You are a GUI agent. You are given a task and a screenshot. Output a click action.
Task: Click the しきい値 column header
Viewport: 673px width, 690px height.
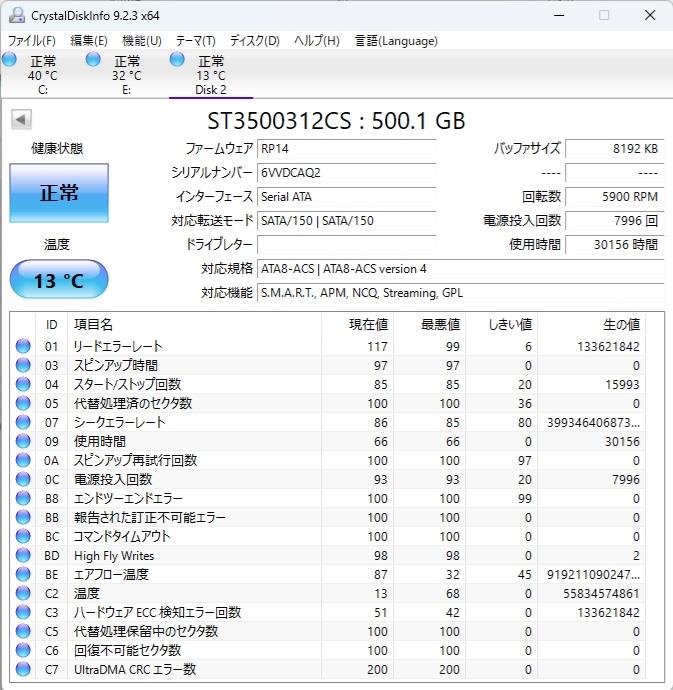point(502,325)
